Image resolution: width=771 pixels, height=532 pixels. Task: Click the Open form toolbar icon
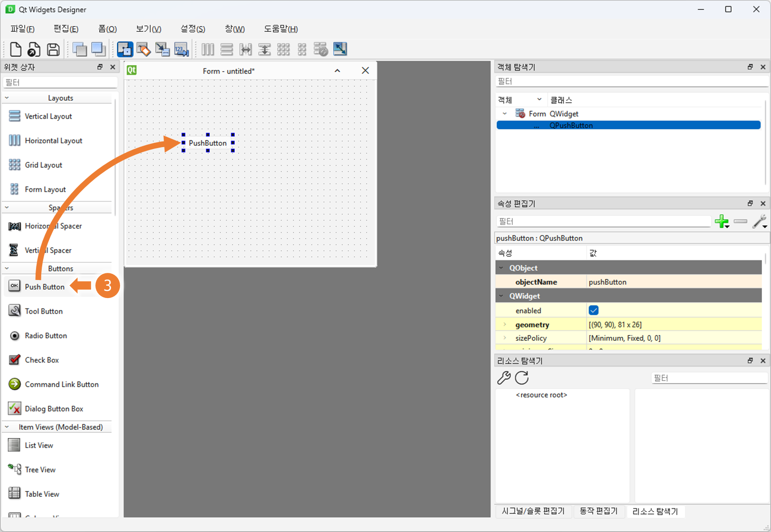click(x=34, y=49)
